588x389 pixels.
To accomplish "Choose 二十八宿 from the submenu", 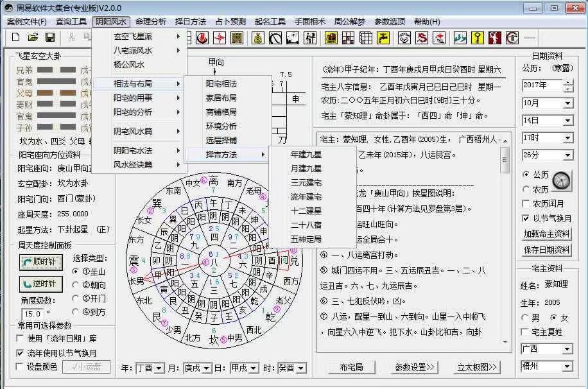I will tap(306, 225).
